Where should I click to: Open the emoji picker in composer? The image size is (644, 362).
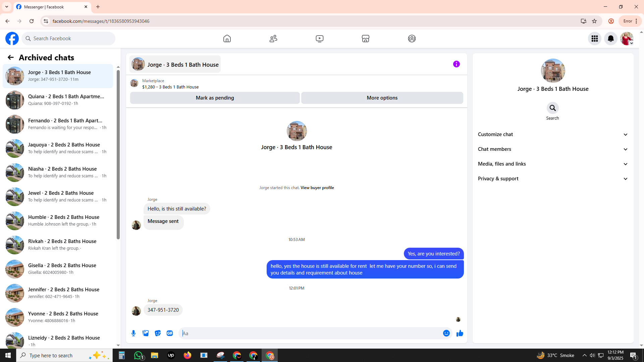(x=446, y=333)
